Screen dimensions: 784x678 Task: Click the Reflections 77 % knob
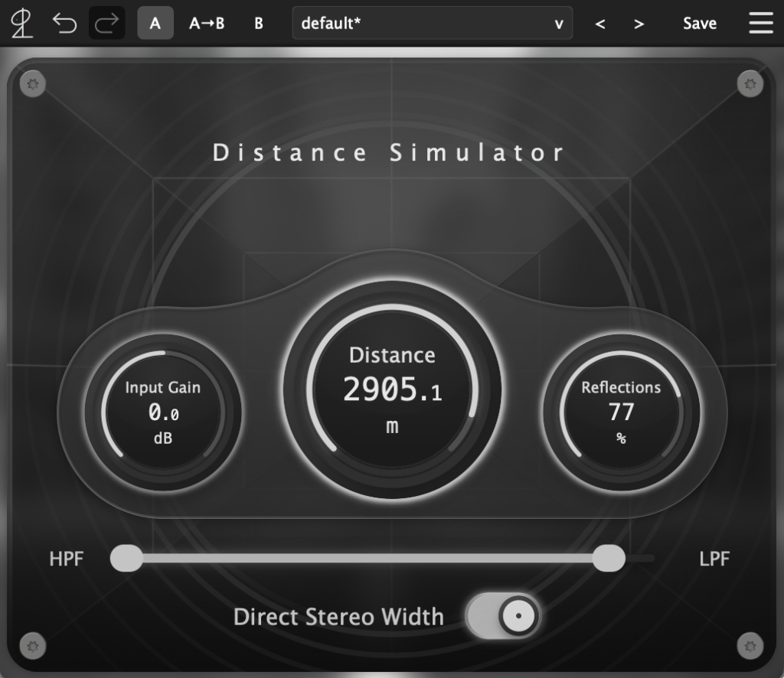pyautogui.click(x=621, y=412)
